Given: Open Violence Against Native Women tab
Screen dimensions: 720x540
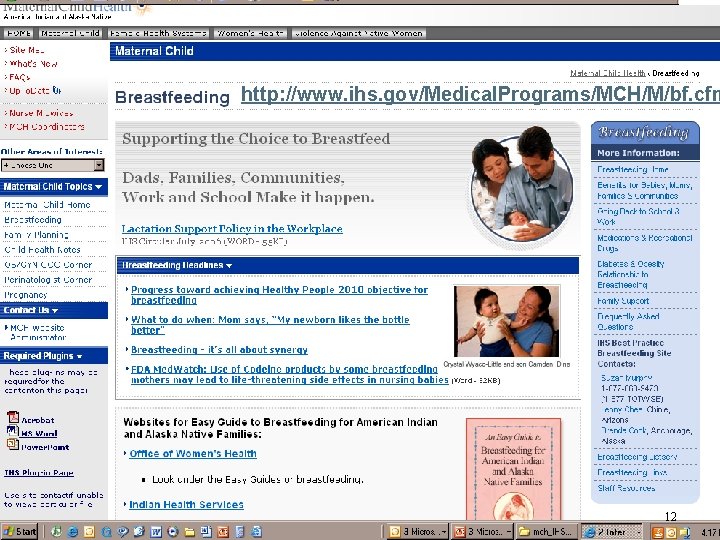Looking at the screenshot, I should click(x=359, y=34).
